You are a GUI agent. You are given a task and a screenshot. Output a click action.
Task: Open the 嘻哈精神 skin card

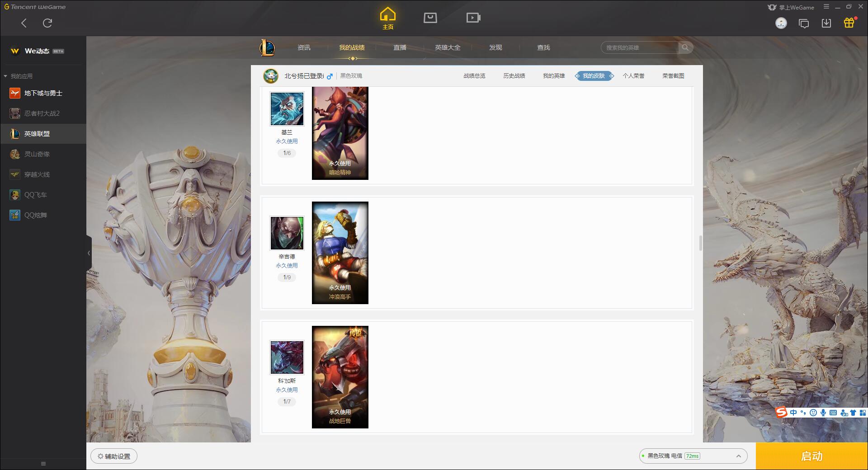coord(340,133)
